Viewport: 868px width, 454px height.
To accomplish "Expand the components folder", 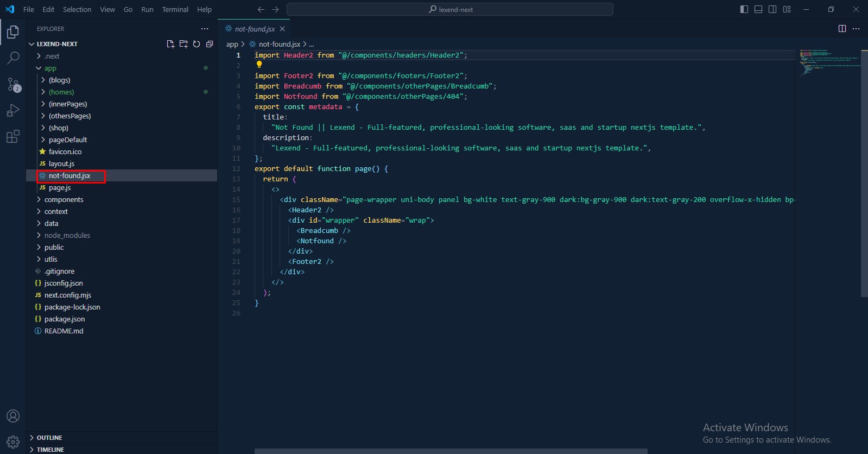I will 64,200.
